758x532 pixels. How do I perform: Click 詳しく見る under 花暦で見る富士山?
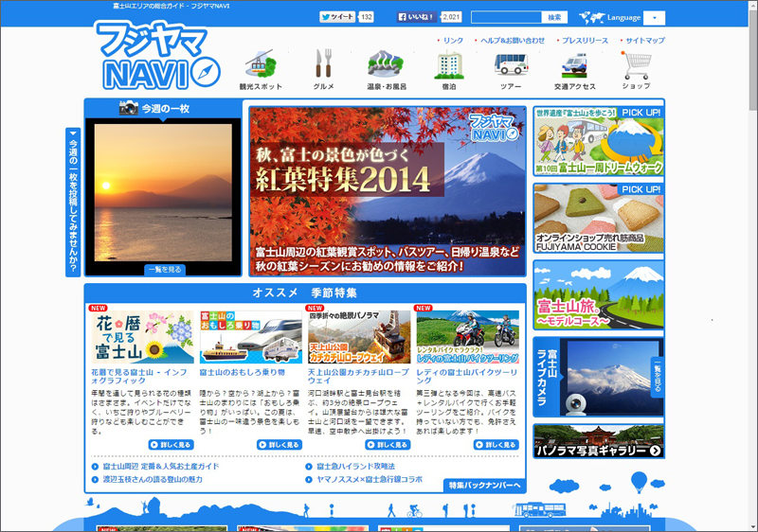point(171,445)
